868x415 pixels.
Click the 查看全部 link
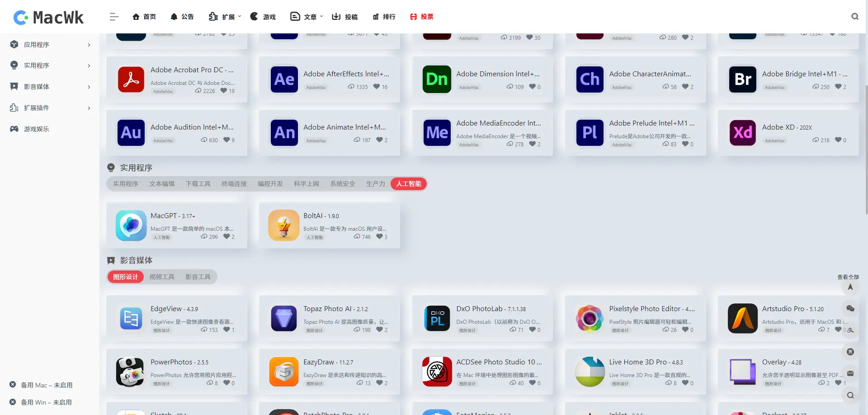848,277
